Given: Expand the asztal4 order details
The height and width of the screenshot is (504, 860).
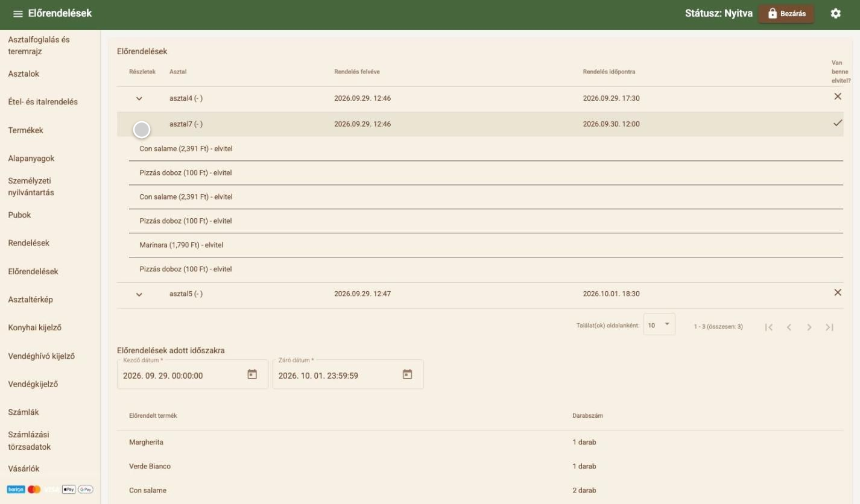Looking at the screenshot, I should [x=139, y=99].
